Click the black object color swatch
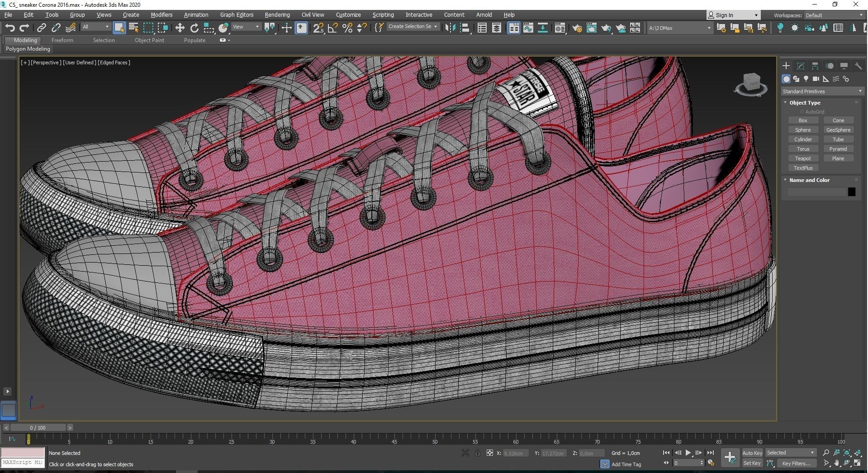The image size is (868, 473). coord(851,192)
